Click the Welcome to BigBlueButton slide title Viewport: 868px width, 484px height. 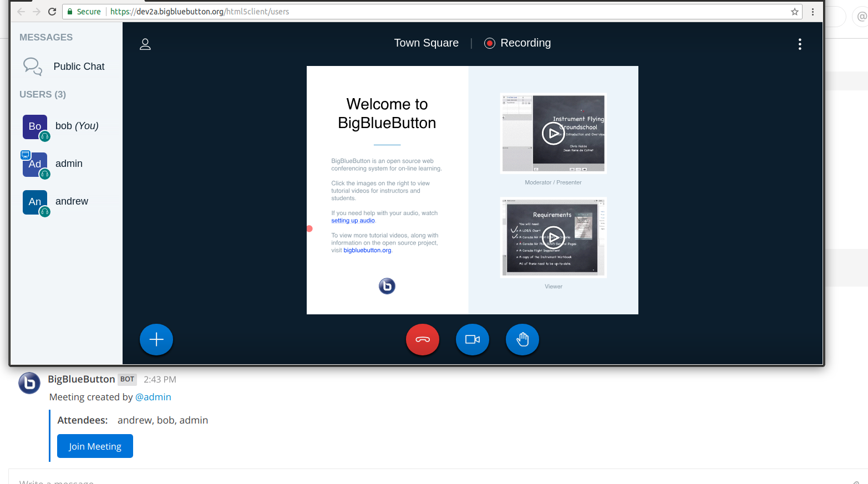pos(387,114)
